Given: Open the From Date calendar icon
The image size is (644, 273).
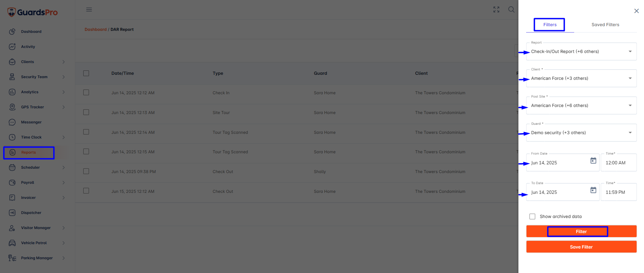Looking at the screenshot, I should (593, 161).
